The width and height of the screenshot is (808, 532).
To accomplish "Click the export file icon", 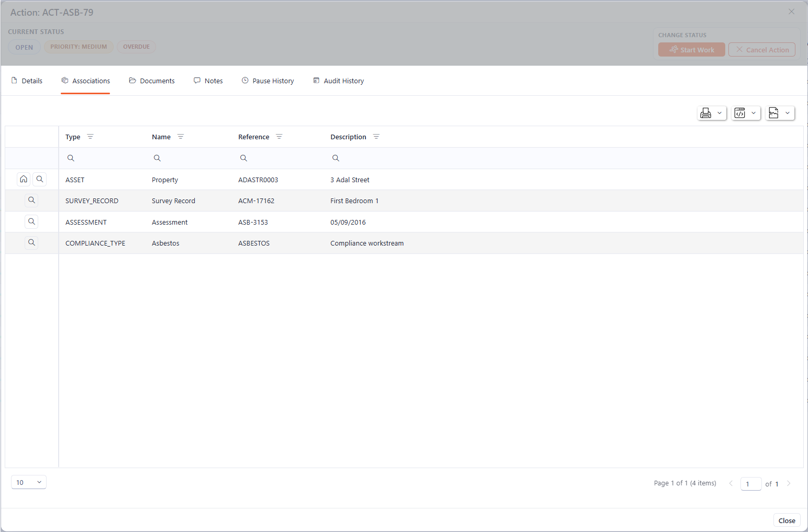I will [x=774, y=113].
